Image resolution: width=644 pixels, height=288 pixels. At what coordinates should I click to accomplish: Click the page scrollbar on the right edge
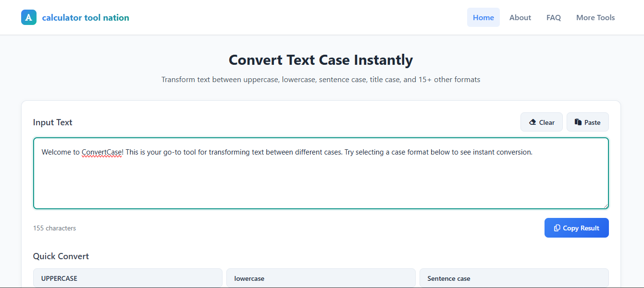642,144
